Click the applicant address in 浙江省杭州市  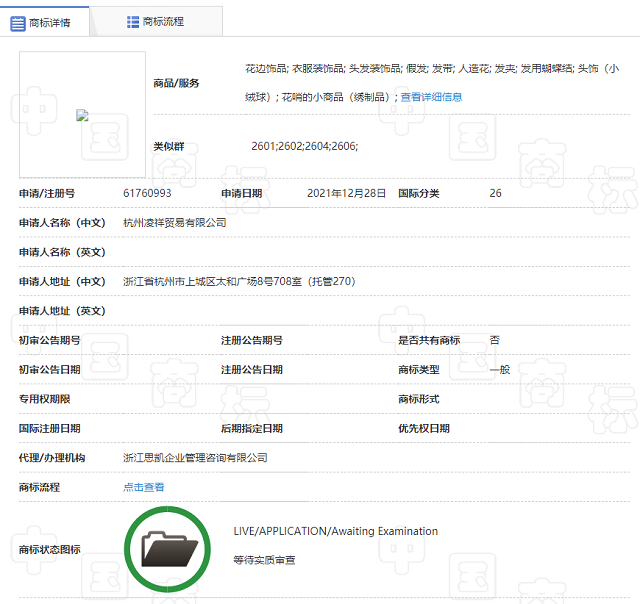[x=239, y=282]
